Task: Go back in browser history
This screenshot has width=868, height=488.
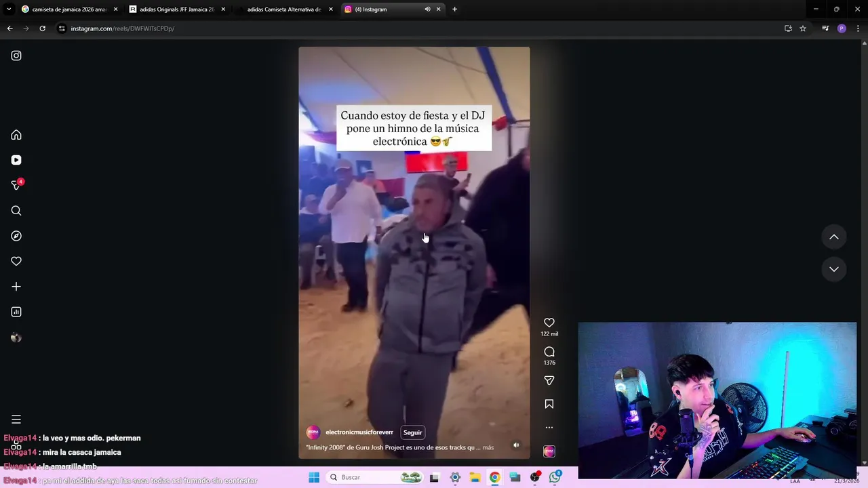Action: pyautogui.click(x=9, y=28)
